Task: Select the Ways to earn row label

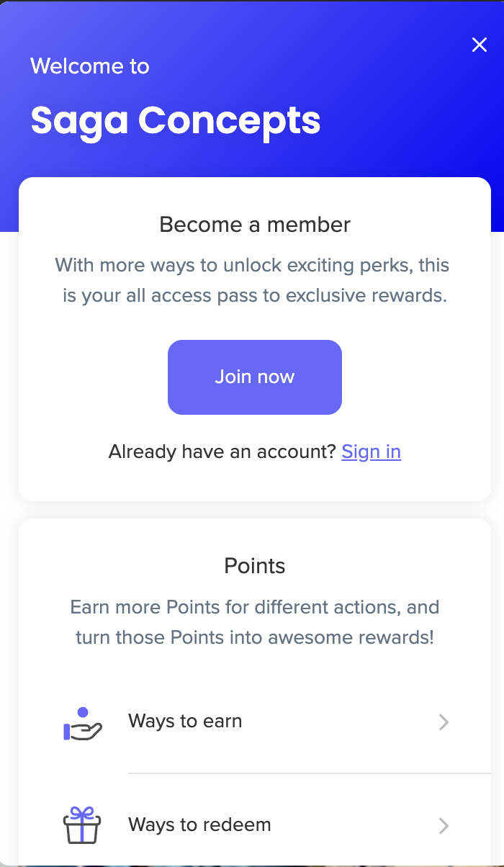Action: click(x=185, y=721)
